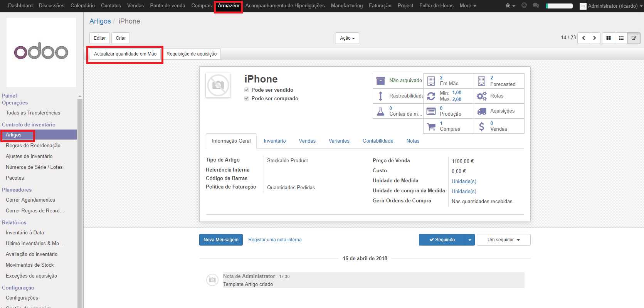Open the Vendas top menu

point(135,6)
